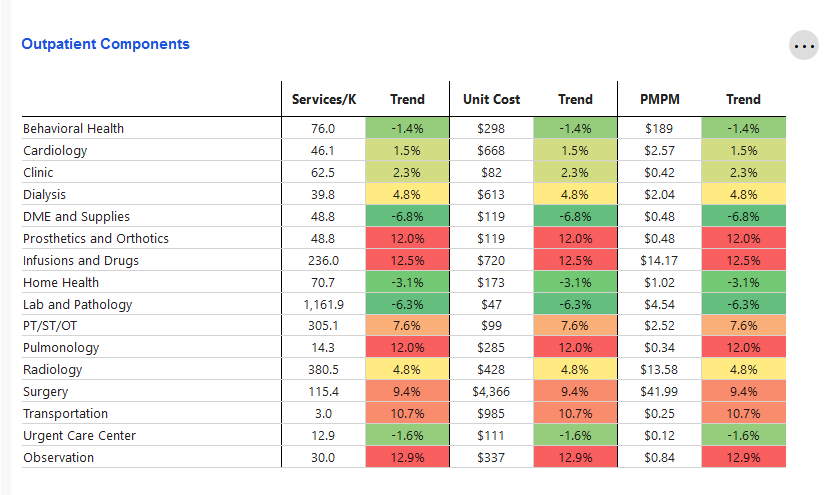
Task: Click the Radiology services value 380.5
Action: 323,370
